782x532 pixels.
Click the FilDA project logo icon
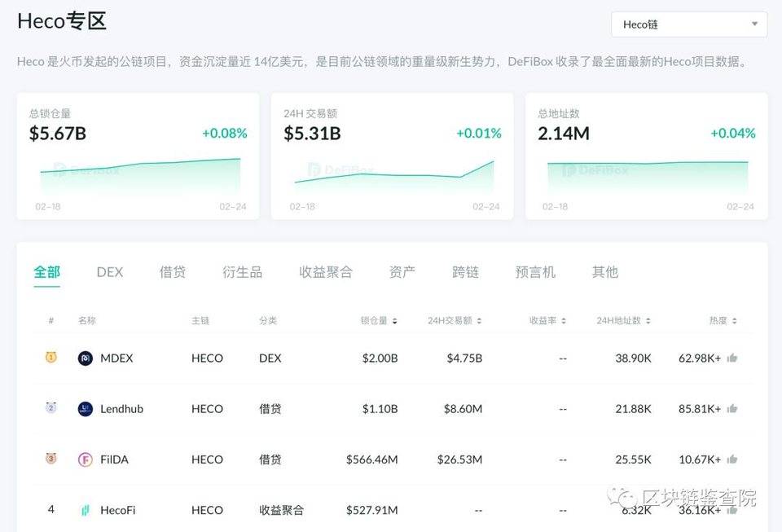click(x=86, y=459)
